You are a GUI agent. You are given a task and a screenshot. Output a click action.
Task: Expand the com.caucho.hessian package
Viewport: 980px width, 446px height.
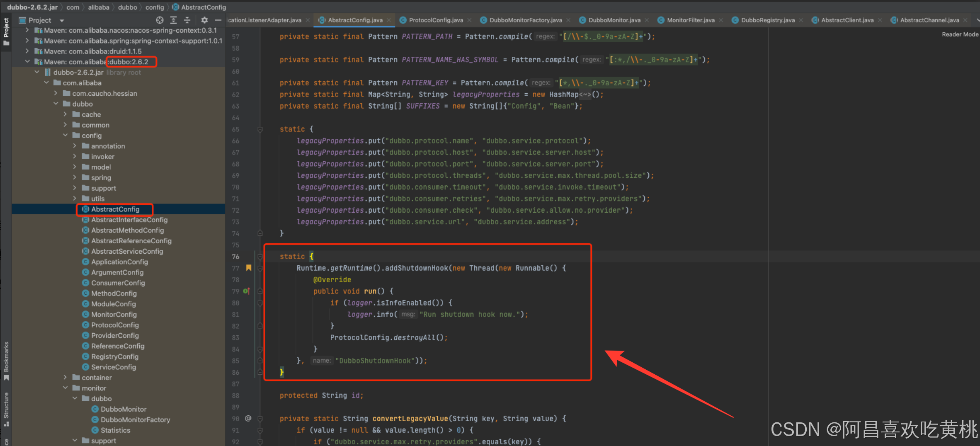pos(56,93)
